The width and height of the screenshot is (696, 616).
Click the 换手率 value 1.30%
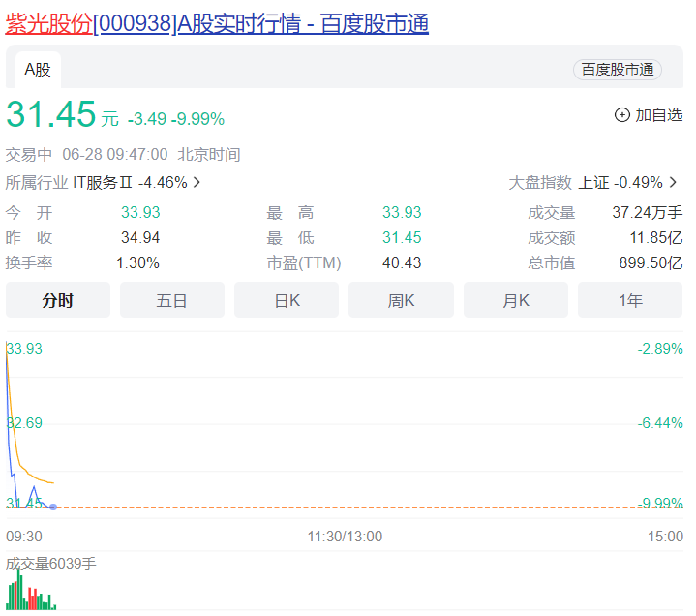pyautogui.click(x=137, y=262)
